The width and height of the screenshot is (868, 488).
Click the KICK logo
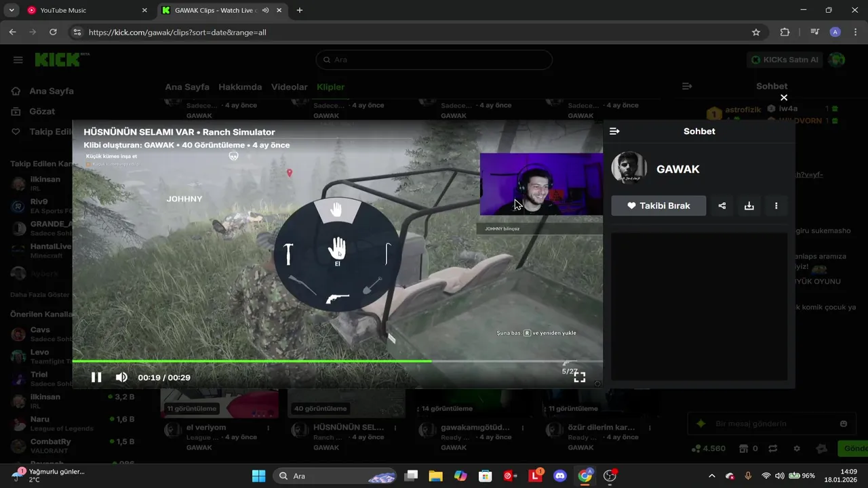click(x=62, y=60)
